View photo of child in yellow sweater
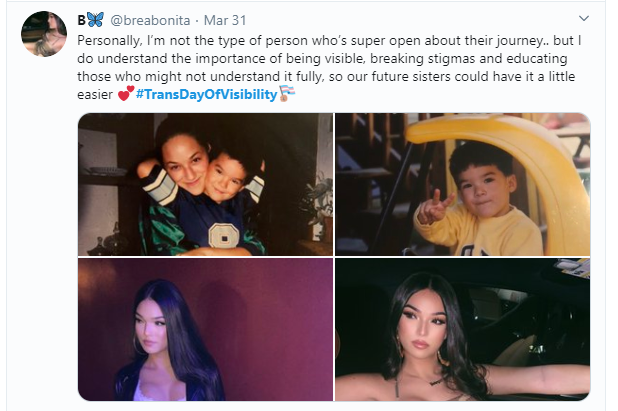 [462, 184]
